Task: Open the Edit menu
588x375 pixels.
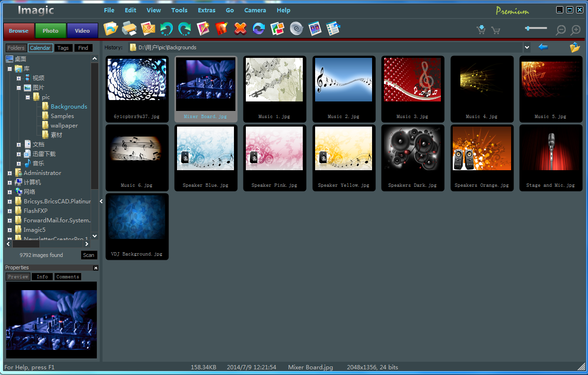Action: click(x=131, y=10)
